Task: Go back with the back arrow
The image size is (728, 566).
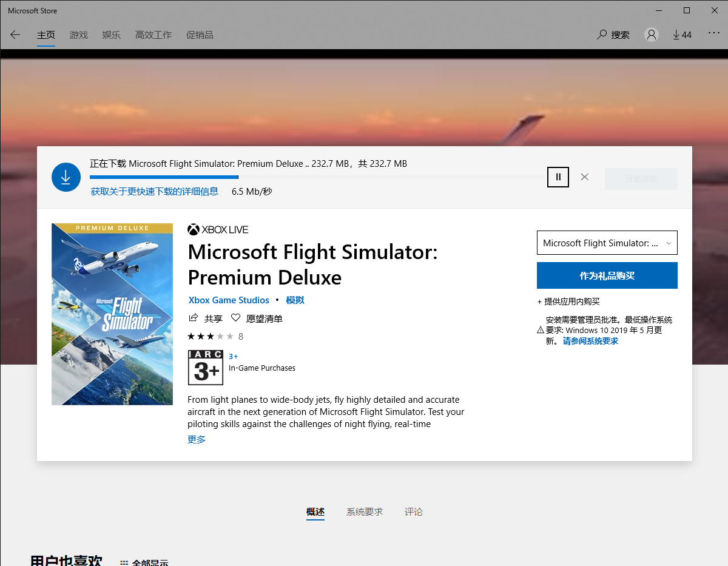Action: [x=15, y=35]
